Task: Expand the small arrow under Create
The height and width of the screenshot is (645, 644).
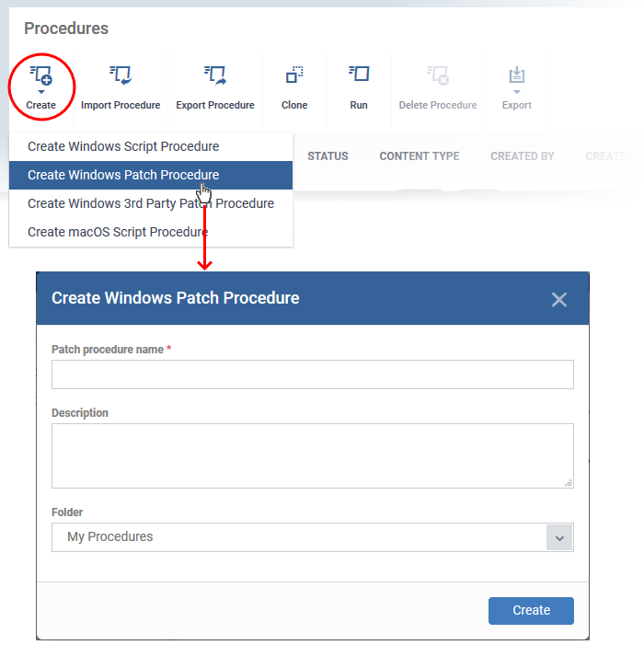Action: coord(41,92)
